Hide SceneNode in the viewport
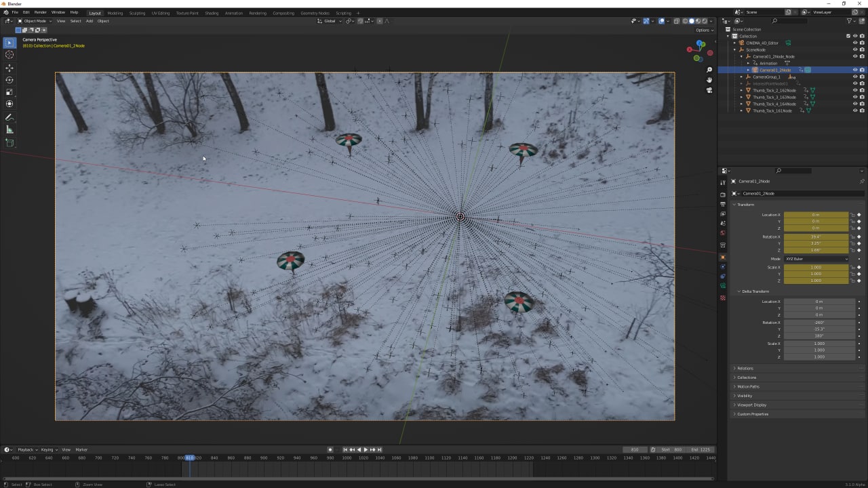This screenshot has height=488, width=868. (x=854, y=49)
